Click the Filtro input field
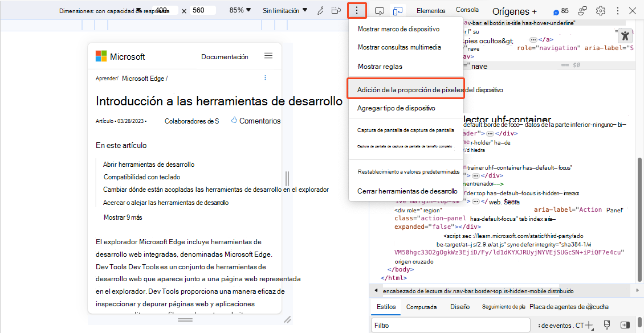The image size is (644, 333). tap(450, 324)
